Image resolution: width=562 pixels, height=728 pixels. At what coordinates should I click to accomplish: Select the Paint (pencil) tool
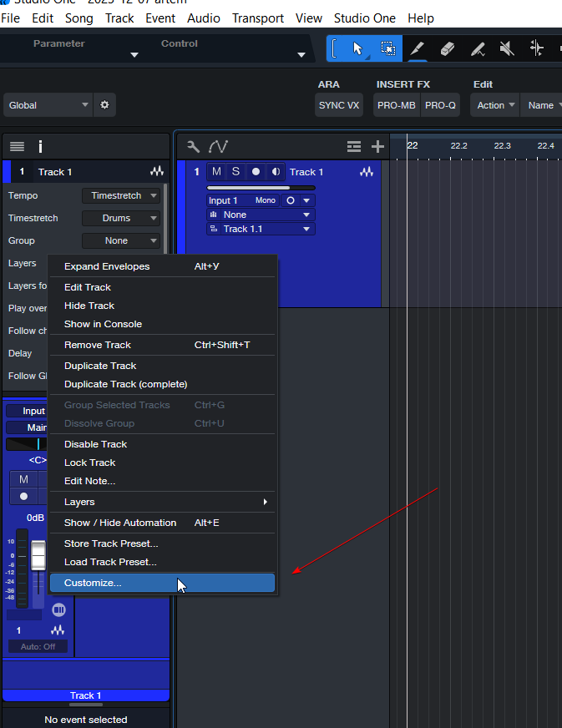(417, 48)
